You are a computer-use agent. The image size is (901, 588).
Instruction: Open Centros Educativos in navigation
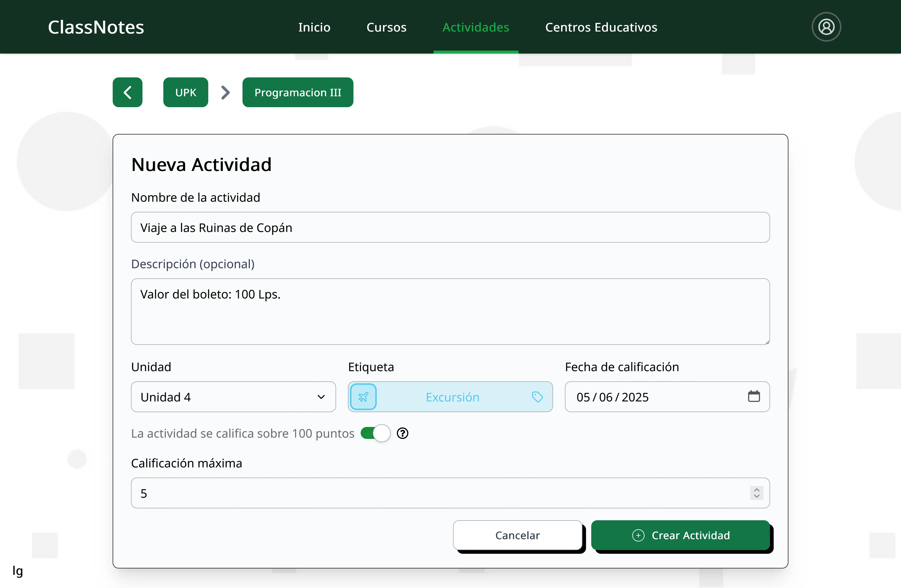pos(601,27)
